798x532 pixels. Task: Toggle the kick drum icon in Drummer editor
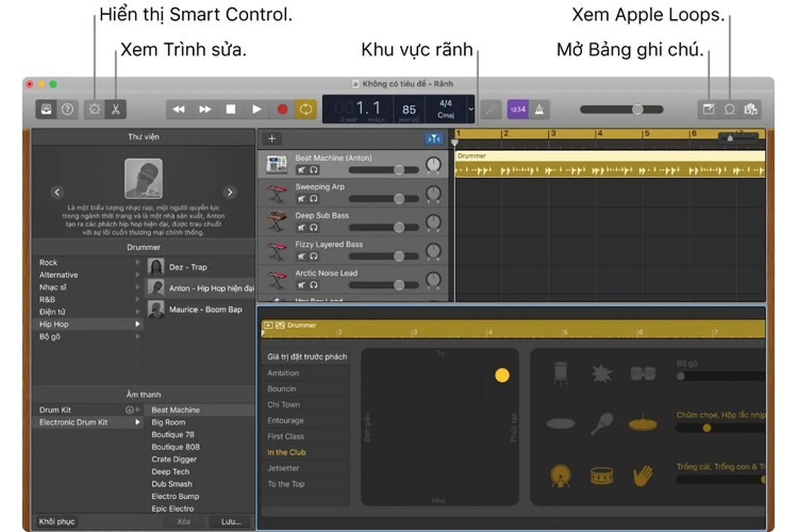[x=560, y=475]
